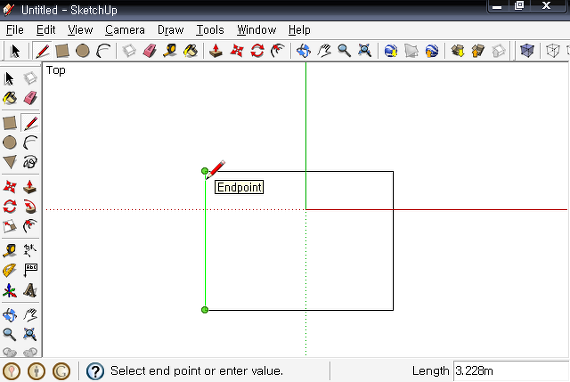Activate the Orbit tool in the top toolbar
The image size is (570, 382).
(x=304, y=51)
